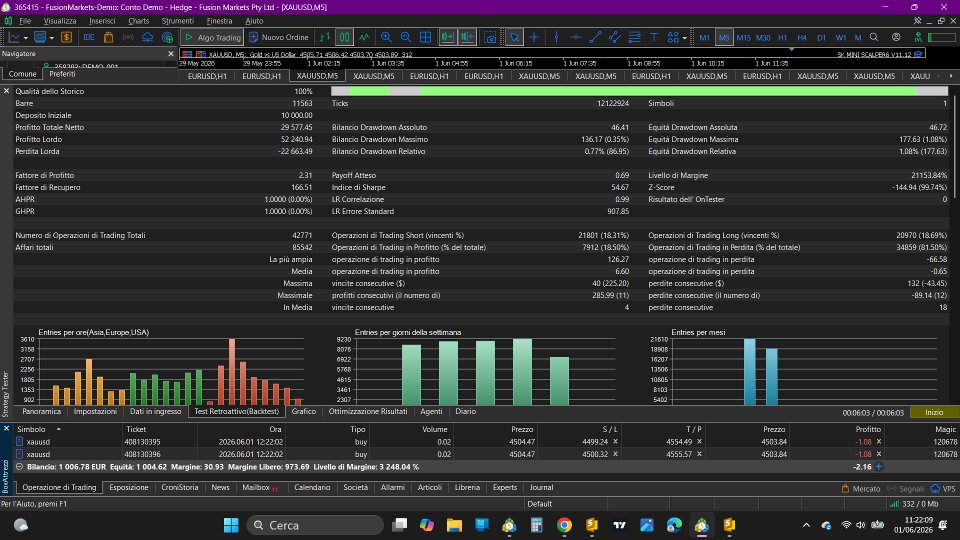Viewport: 960px width, 540px height.
Task: Open the IDE MetaEditor icon
Action: pos(89,37)
